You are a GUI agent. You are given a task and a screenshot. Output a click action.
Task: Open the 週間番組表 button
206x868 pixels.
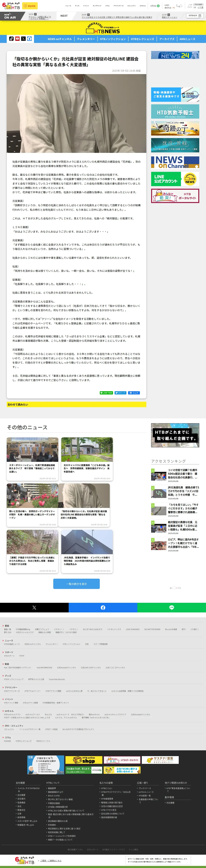pyautogui.click(x=195, y=15)
